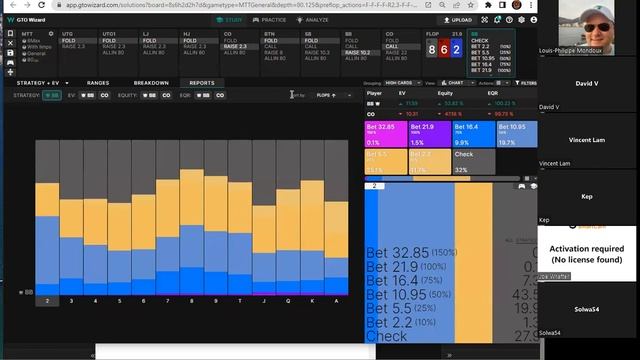Screen dimensions: 640x360
Task: Click the browser share icon
Action: [x=456, y=5]
